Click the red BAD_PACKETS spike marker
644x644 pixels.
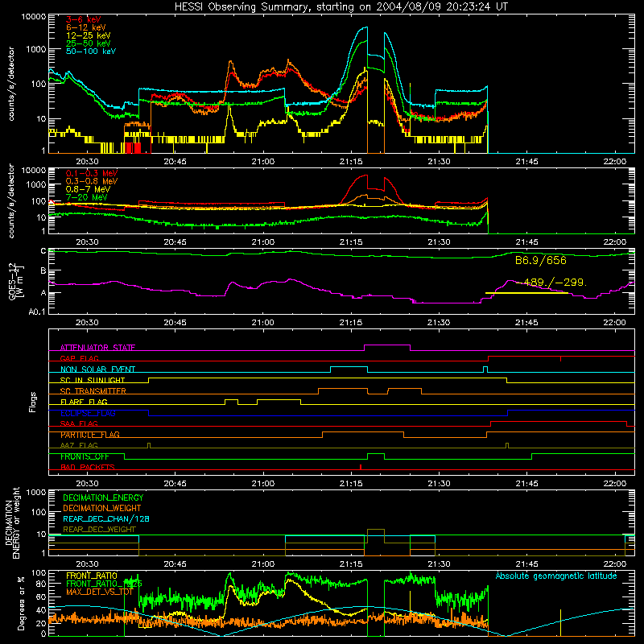(360, 467)
